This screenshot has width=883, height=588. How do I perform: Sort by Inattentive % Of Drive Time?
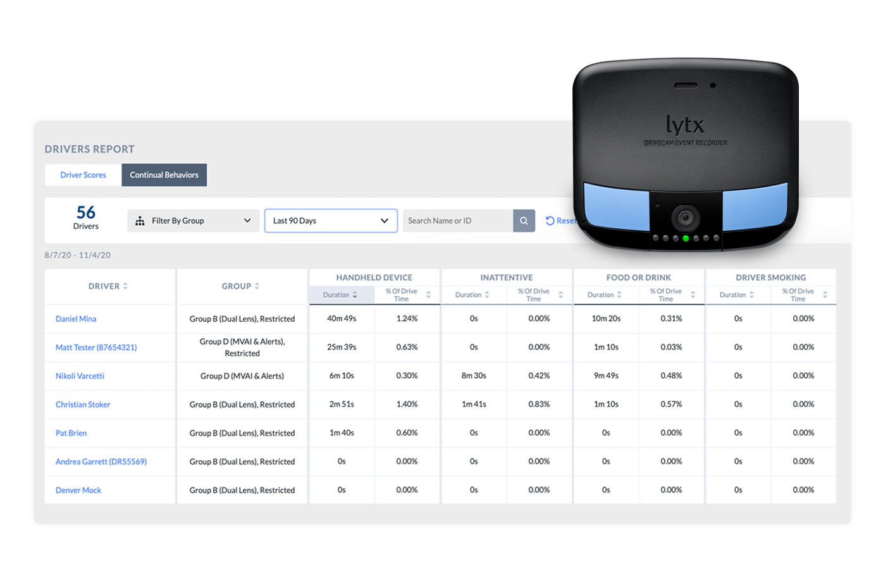(x=540, y=295)
